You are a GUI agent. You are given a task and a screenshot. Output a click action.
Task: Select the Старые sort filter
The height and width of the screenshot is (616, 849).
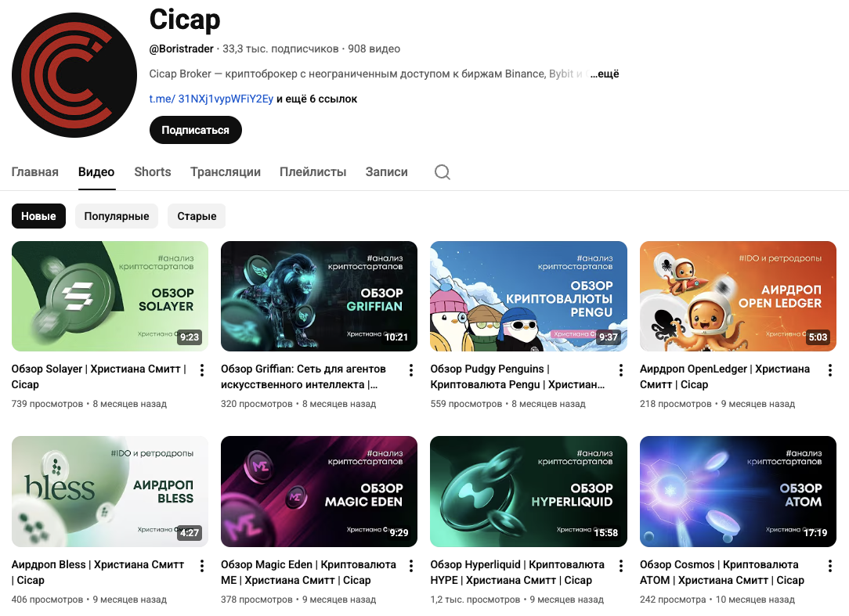tap(197, 216)
